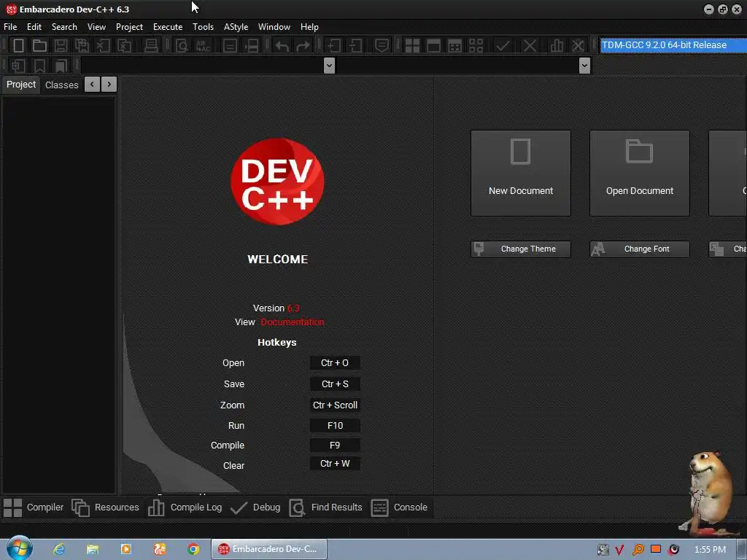
Task: Open the Window menu
Action: [x=274, y=27]
